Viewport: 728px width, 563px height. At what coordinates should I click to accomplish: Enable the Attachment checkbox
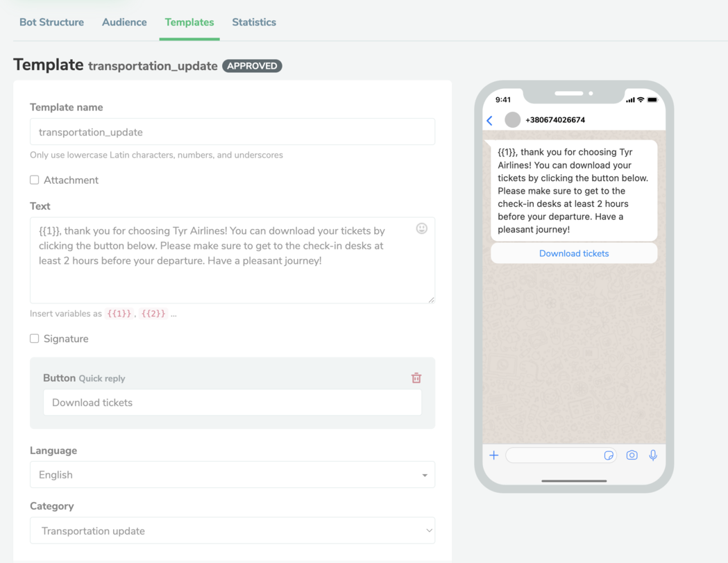coord(35,180)
